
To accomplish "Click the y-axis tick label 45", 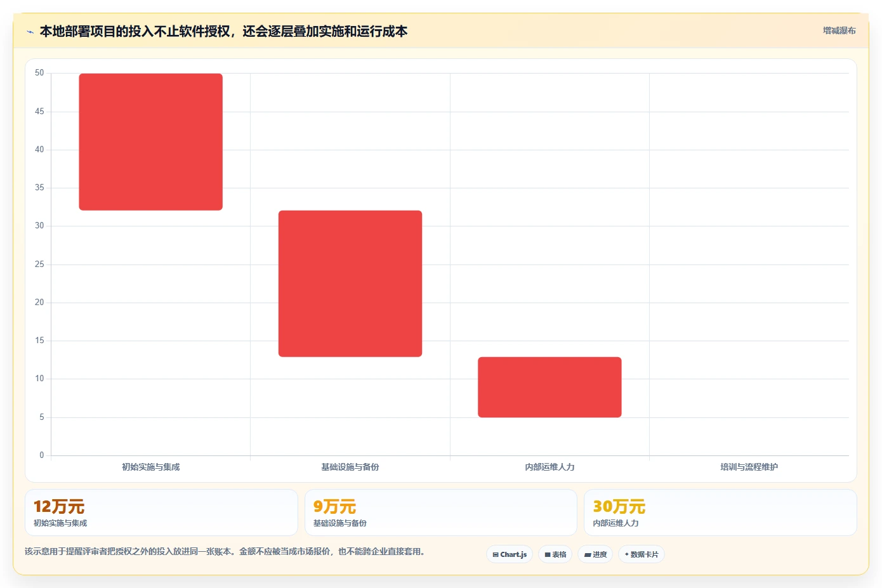I will pyautogui.click(x=39, y=112).
